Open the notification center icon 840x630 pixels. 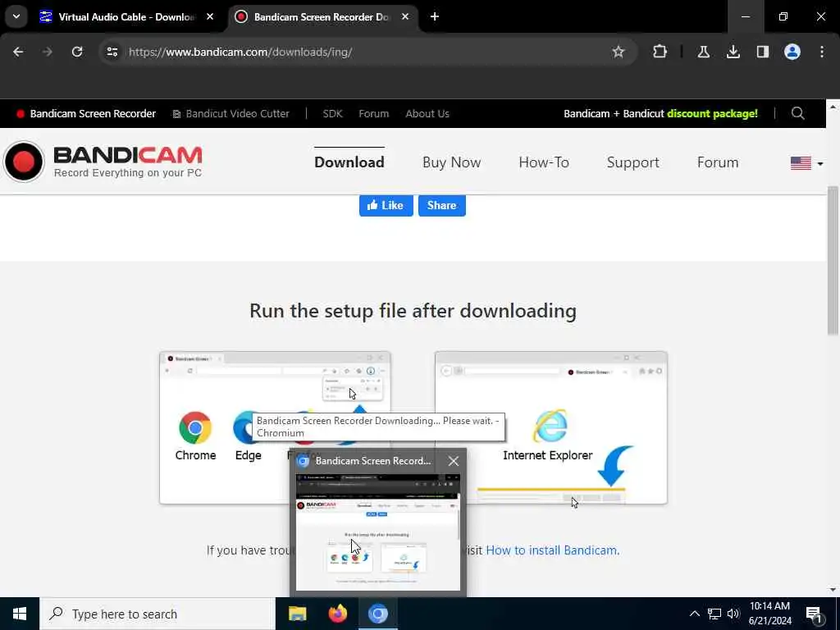815,614
